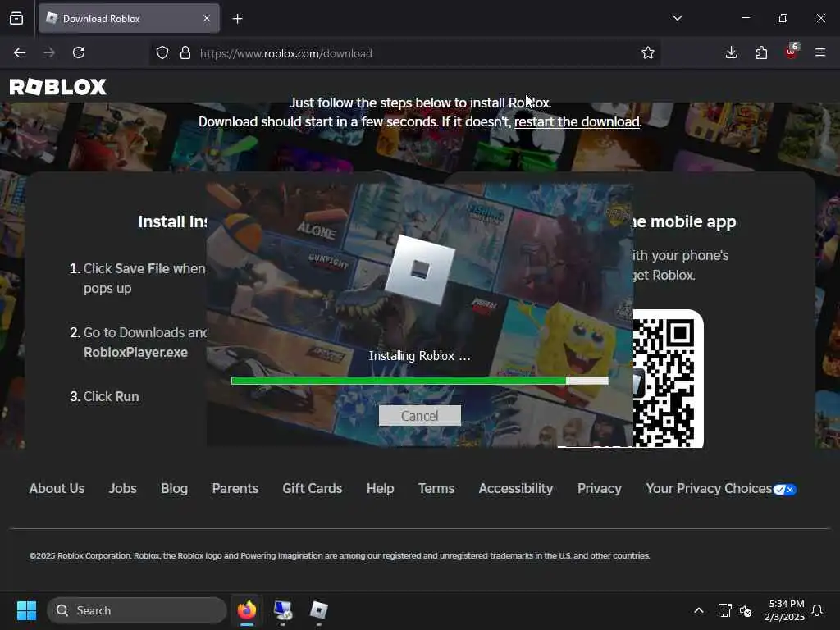Click the Click Run step text
Viewport: 840px width, 630px height.
point(112,396)
